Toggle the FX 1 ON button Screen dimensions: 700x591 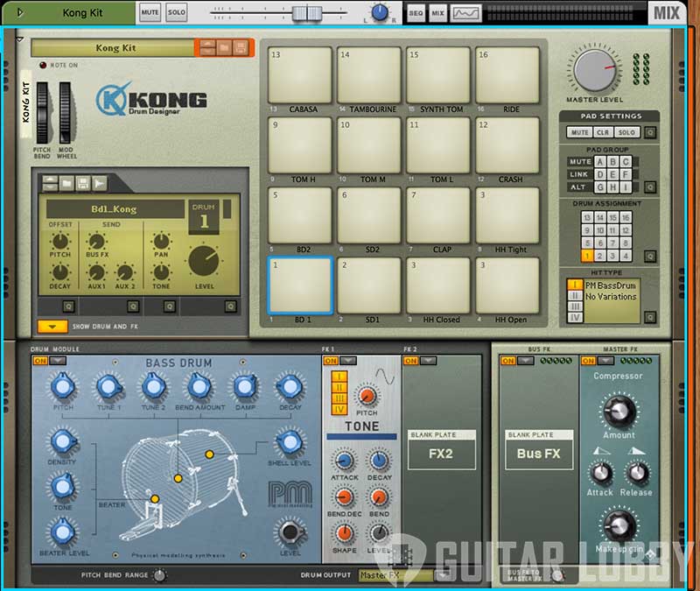click(331, 361)
